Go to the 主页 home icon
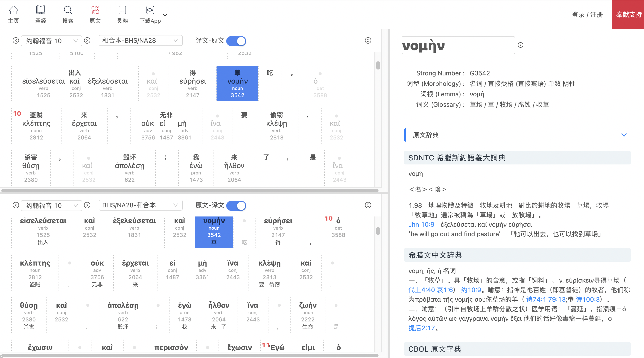644x358 pixels. [13, 15]
